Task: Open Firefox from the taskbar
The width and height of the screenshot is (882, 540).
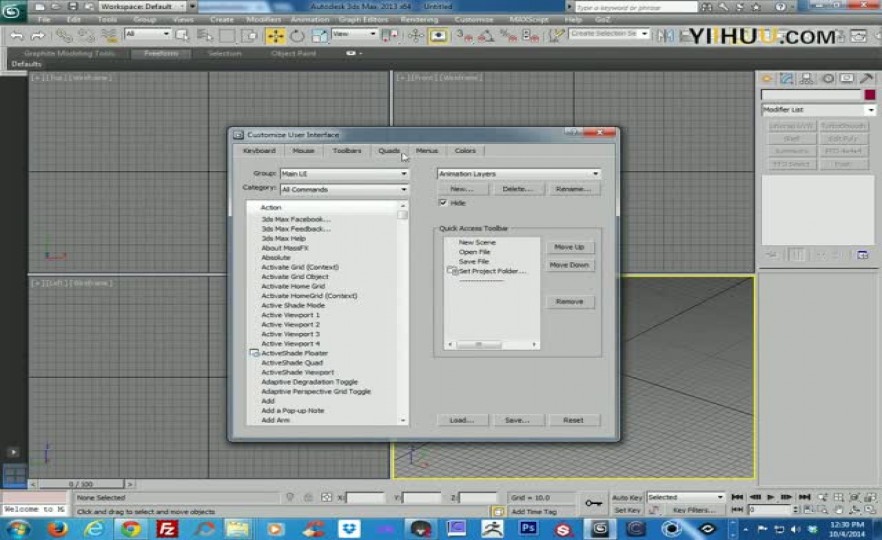Action: [57, 529]
